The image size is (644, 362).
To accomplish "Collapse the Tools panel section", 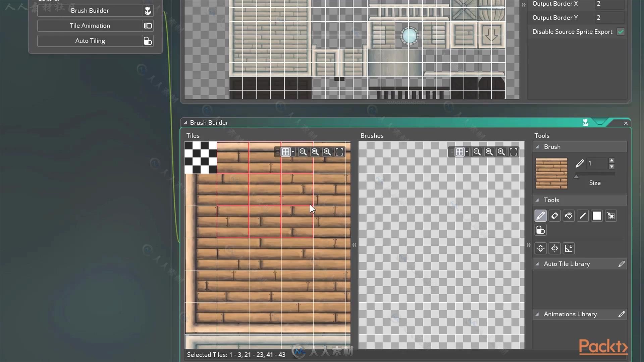I will click(x=538, y=200).
